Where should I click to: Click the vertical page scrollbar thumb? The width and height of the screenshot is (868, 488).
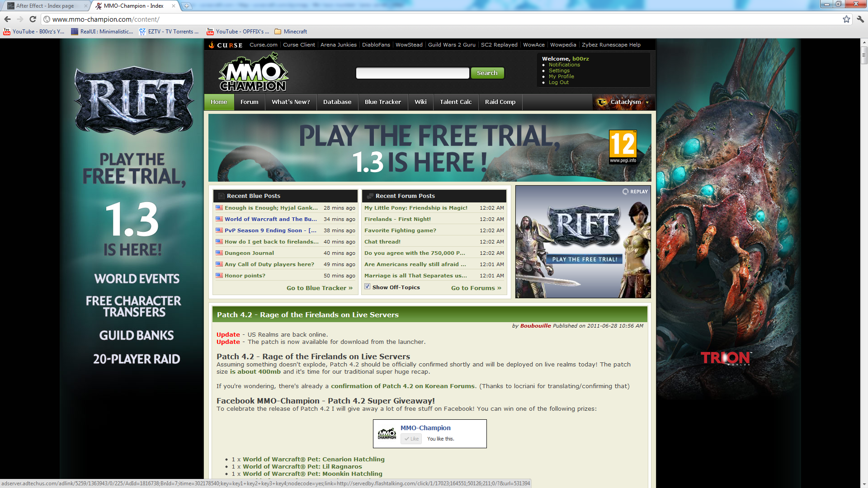[x=864, y=56]
